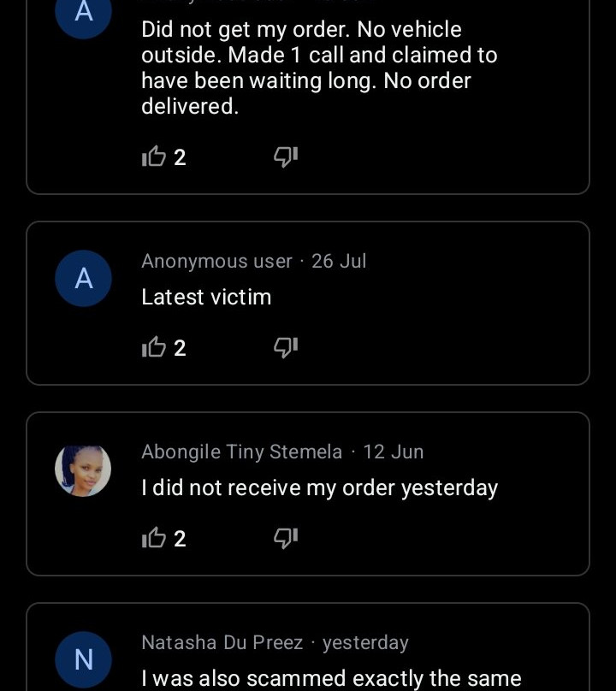This screenshot has width=616, height=691.
Task: Tap the "I was also scammed" review text
Action: coord(331,678)
